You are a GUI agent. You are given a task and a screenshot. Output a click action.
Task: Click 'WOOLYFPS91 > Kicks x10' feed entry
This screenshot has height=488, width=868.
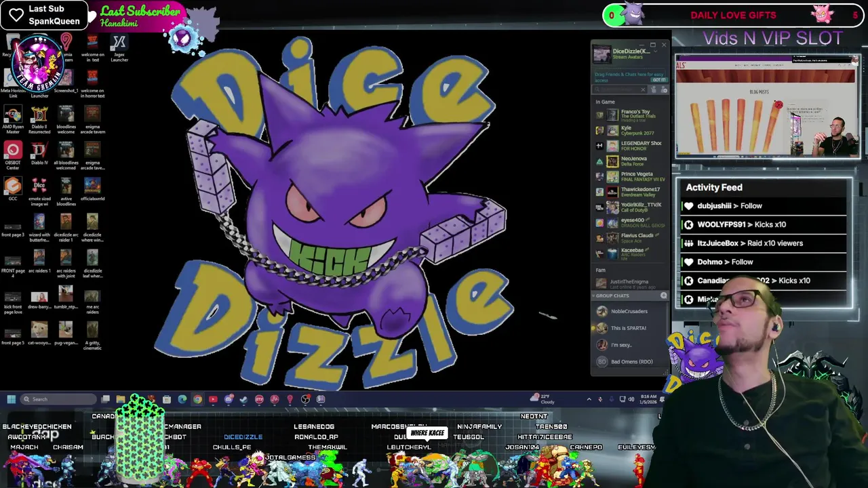(764, 225)
